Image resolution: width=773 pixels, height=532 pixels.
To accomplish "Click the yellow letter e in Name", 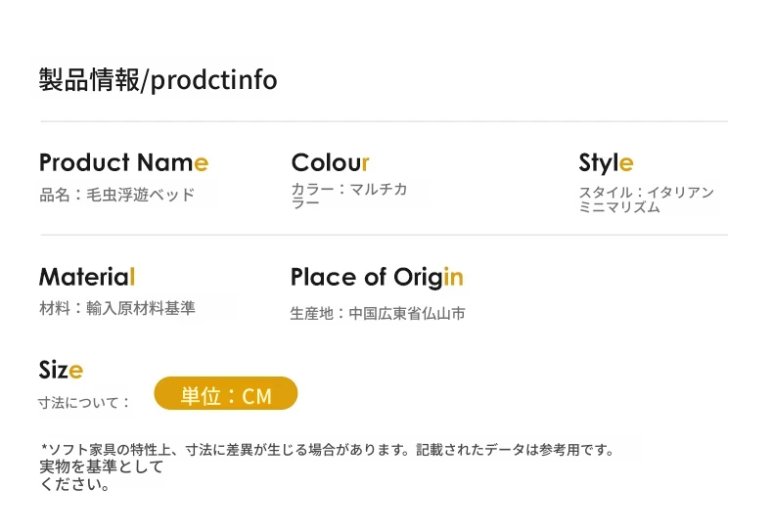I will (202, 163).
